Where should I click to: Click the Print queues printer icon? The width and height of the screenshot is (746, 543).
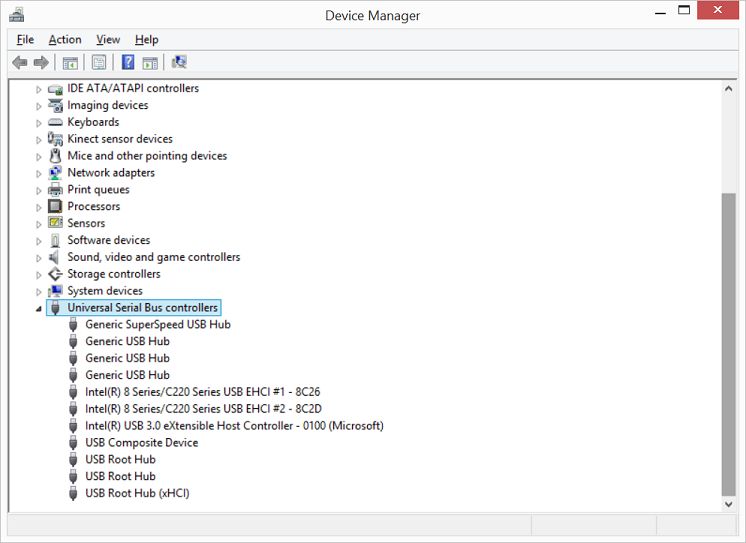coord(55,189)
